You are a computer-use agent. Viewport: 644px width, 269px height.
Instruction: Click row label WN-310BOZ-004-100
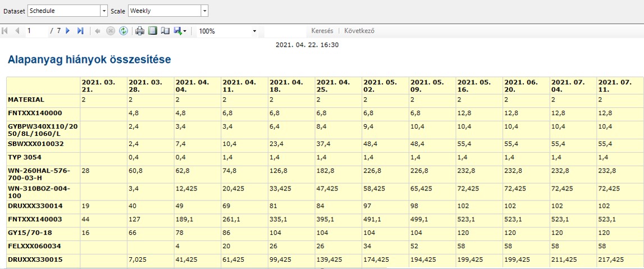tap(39, 192)
